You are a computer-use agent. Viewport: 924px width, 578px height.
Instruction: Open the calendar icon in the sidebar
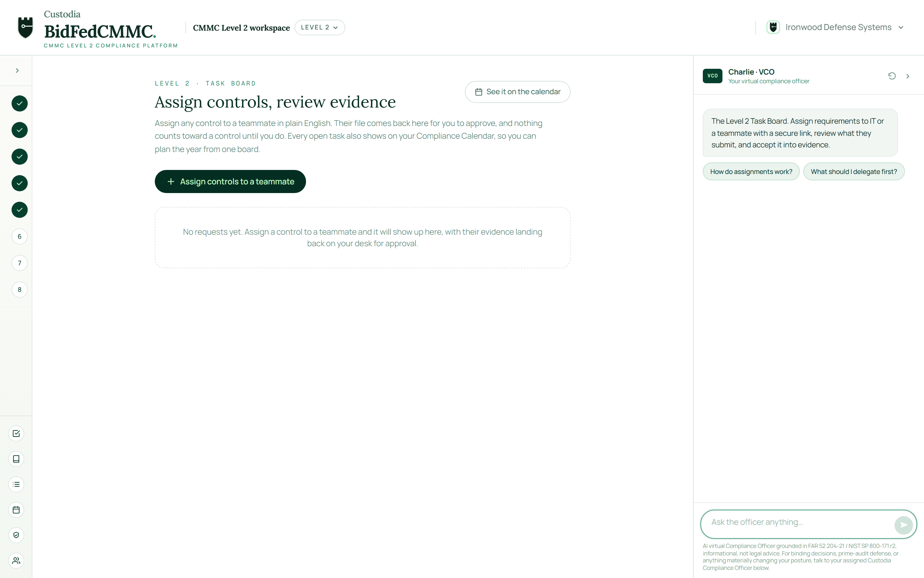(16, 510)
